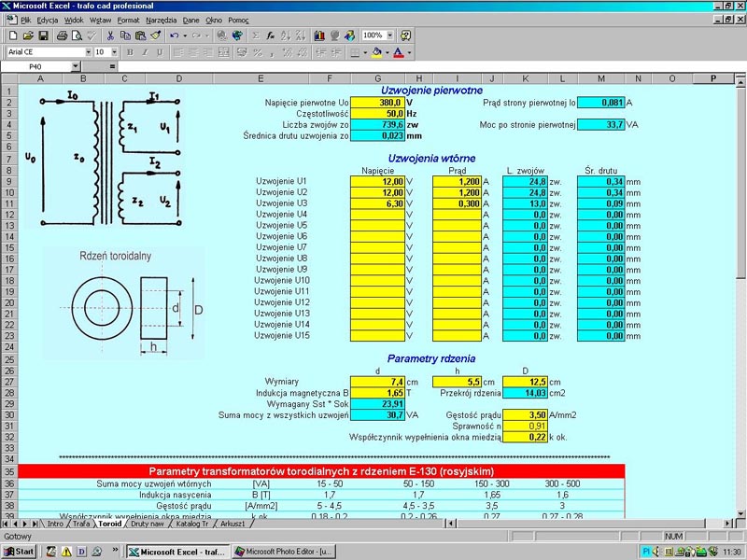Toggle Underline formatting
This screenshot has width=747, height=560.
(x=158, y=52)
